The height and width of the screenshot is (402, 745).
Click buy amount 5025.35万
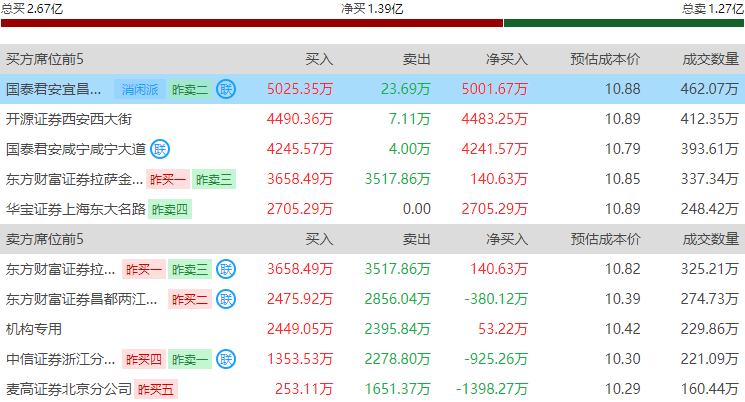click(300, 89)
